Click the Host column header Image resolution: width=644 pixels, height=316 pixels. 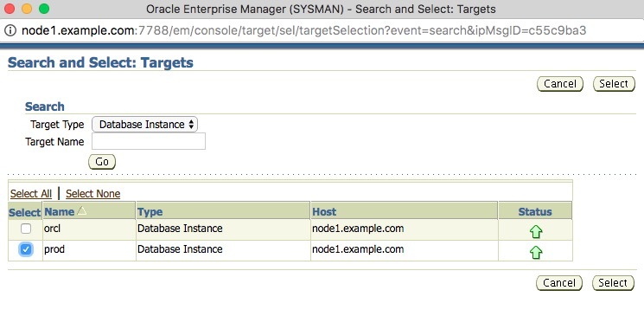tap(324, 212)
